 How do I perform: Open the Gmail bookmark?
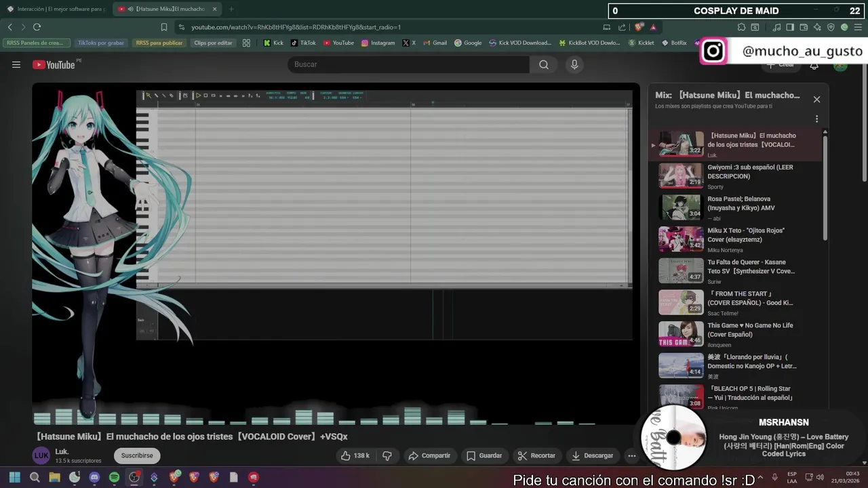coord(435,43)
